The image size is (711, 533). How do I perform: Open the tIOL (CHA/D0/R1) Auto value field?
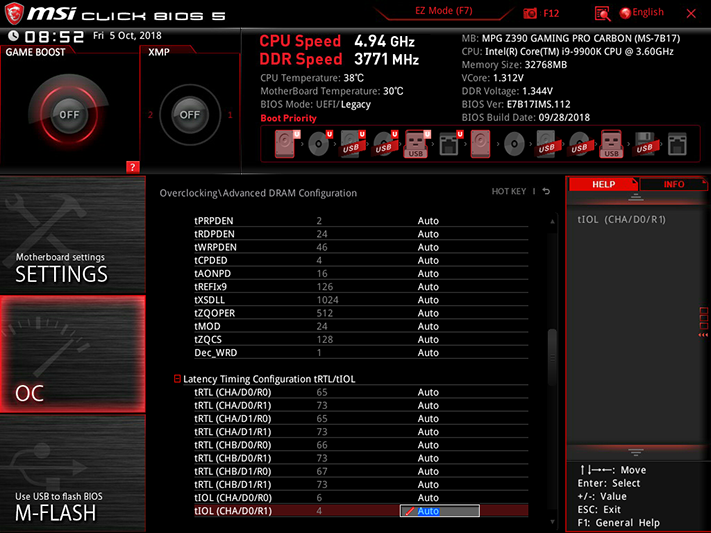point(439,511)
